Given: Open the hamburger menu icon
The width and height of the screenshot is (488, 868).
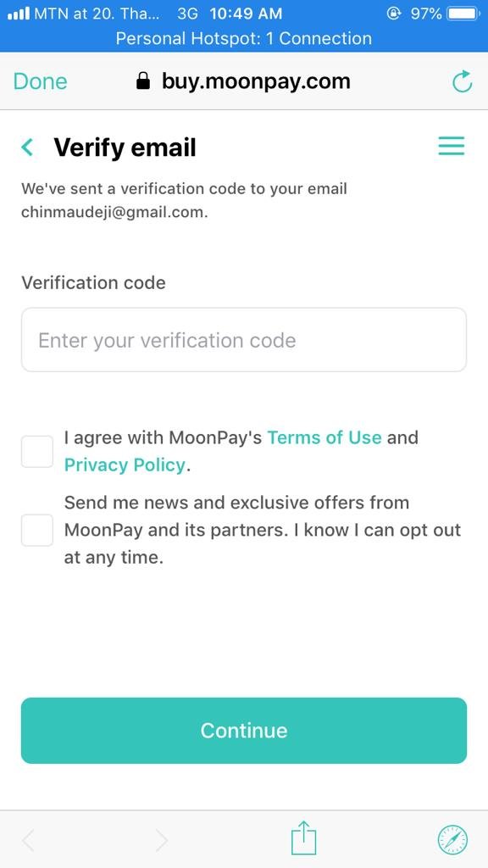Looking at the screenshot, I should 452,146.
